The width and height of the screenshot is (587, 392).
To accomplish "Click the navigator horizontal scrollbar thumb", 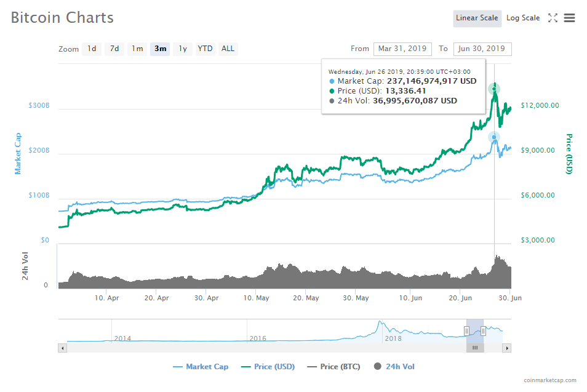I will click(475, 348).
